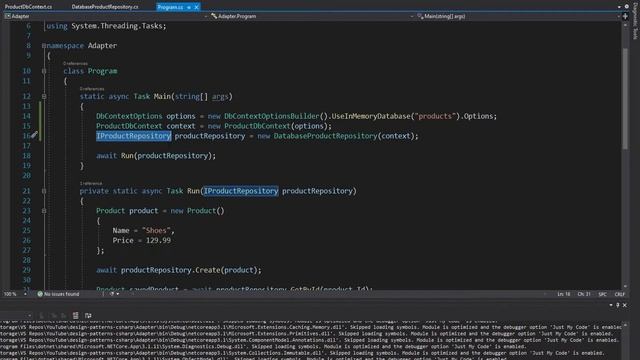Select the Program.cs tab
Screen dimensions: 640x360
point(170,7)
